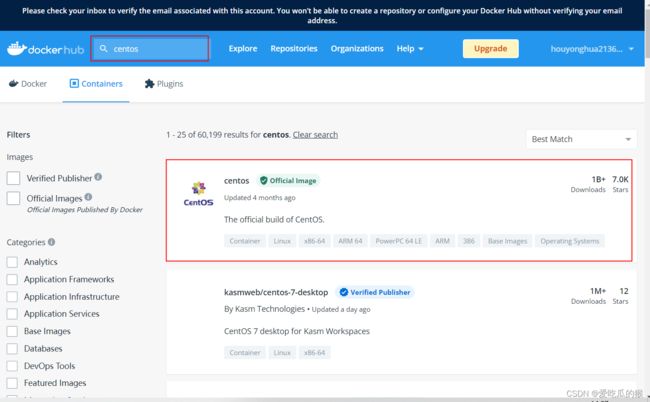The image size is (650, 402).
Task: Click the PowerPC 64 LE tag
Action: 398,241
